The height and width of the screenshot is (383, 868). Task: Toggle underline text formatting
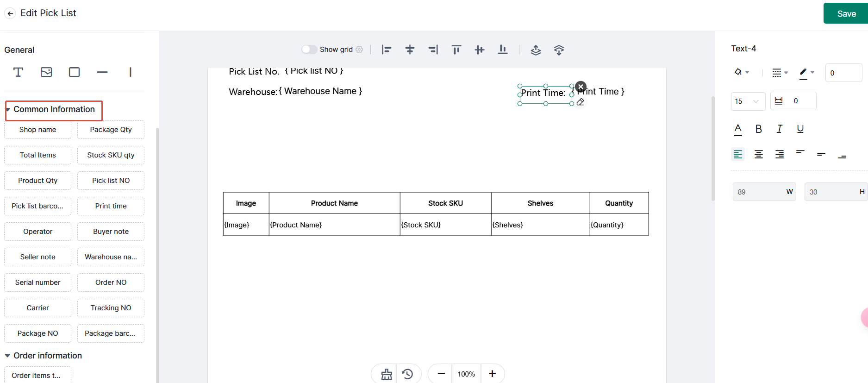tap(800, 129)
